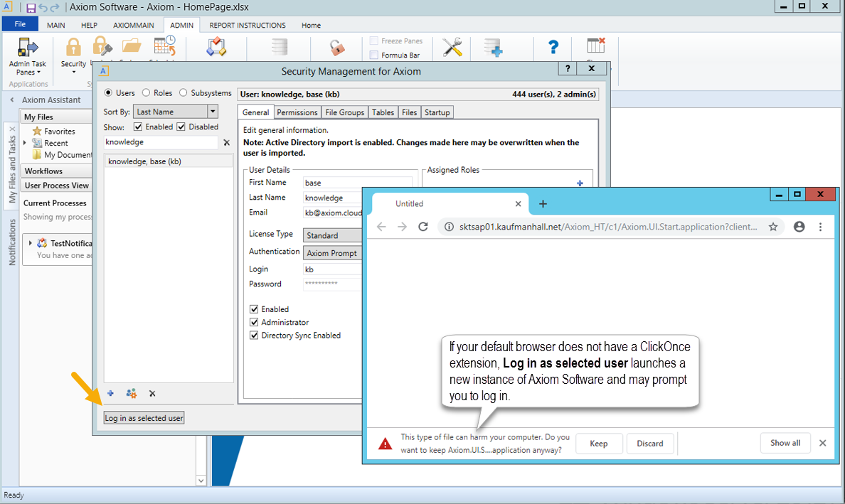Click the Security Management help question mark button

[568, 68]
